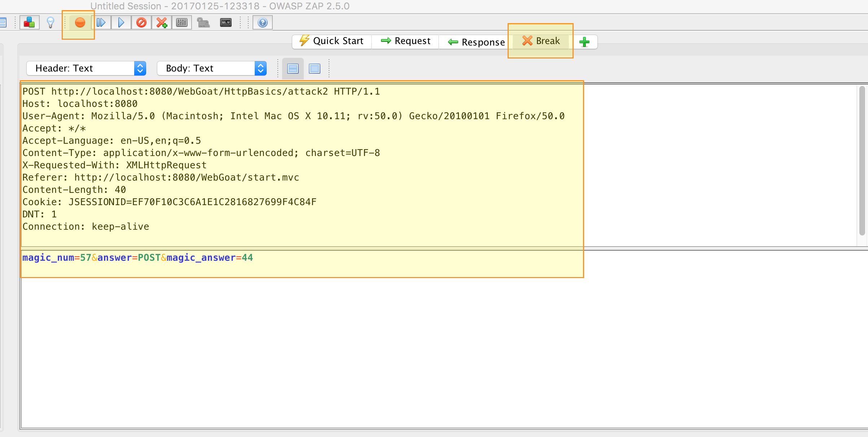Step to next request or response
The height and width of the screenshot is (437, 868).
[101, 22]
